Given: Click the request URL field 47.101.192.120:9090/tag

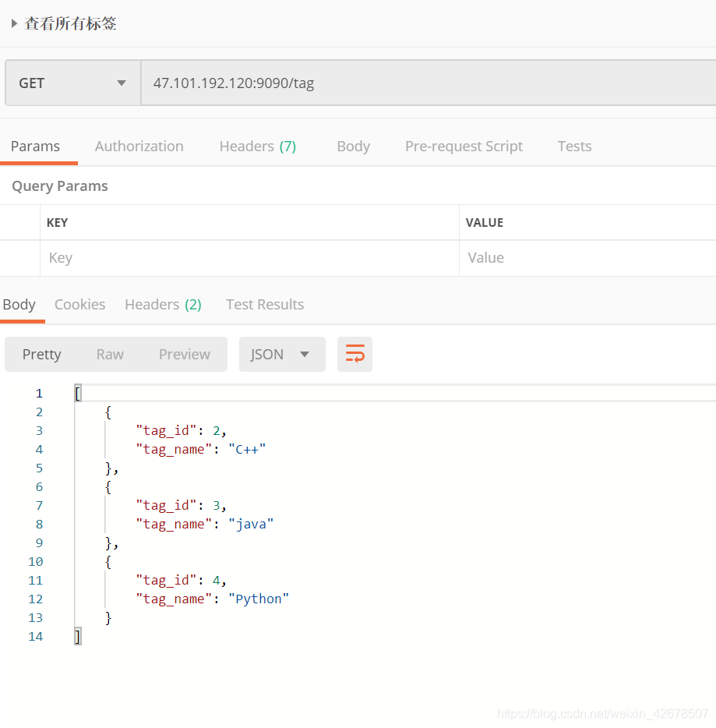Looking at the screenshot, I should click(x=429, y=83).
